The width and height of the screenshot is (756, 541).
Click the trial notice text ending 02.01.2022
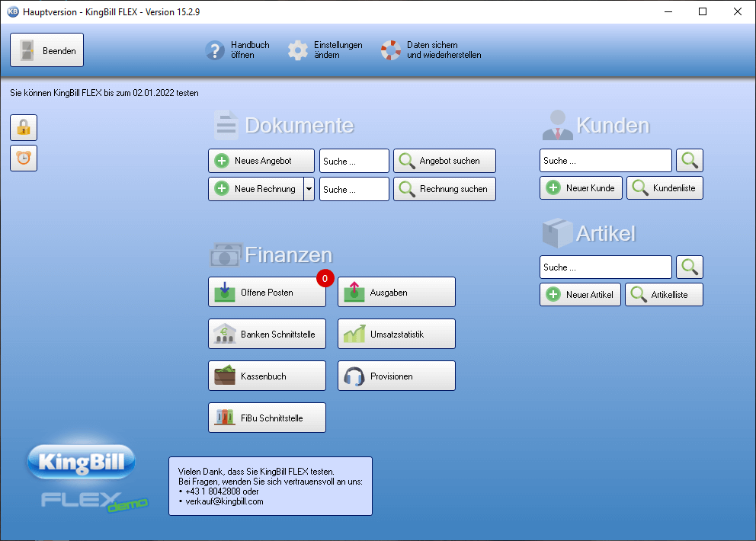click(104, 93)
